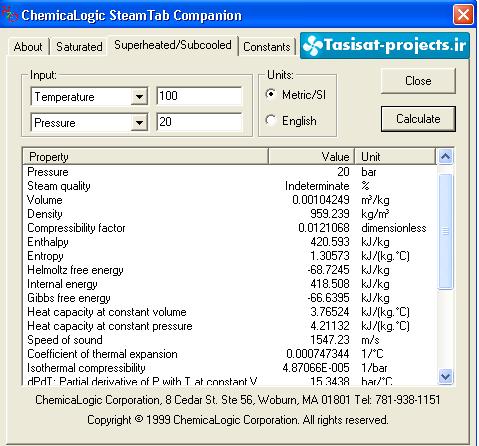
Task: Click the scroll up arrow of results list
Action: [x=445, y=156]
